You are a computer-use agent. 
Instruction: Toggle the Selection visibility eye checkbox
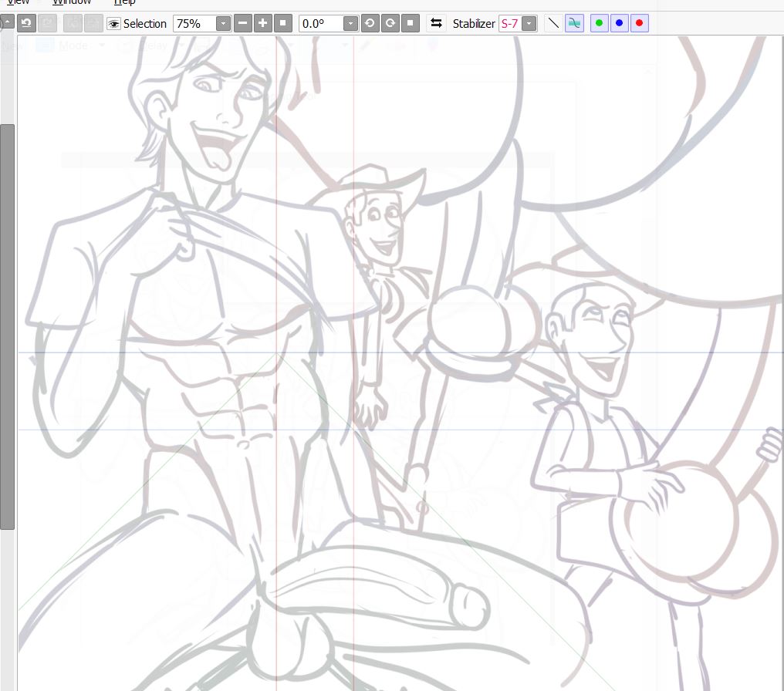[x=113, y=24]
